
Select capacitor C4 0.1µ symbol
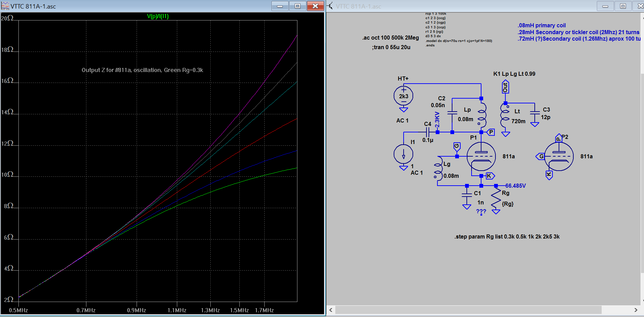[428, 132]
